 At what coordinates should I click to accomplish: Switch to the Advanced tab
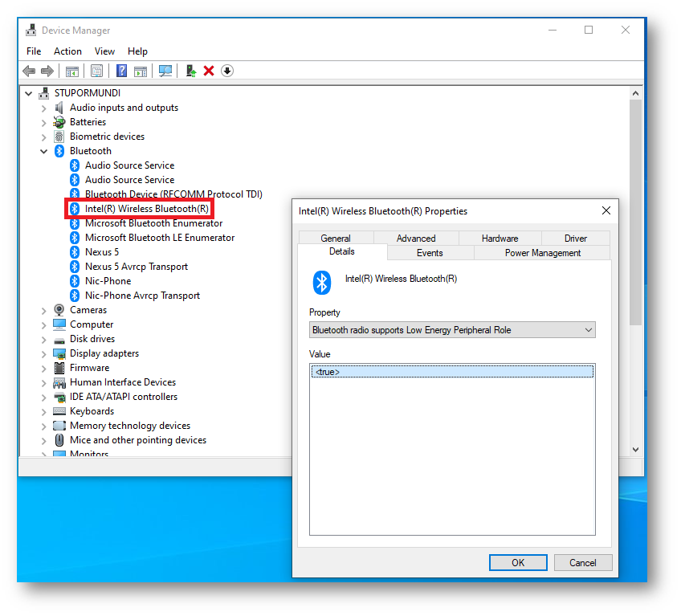416,238
